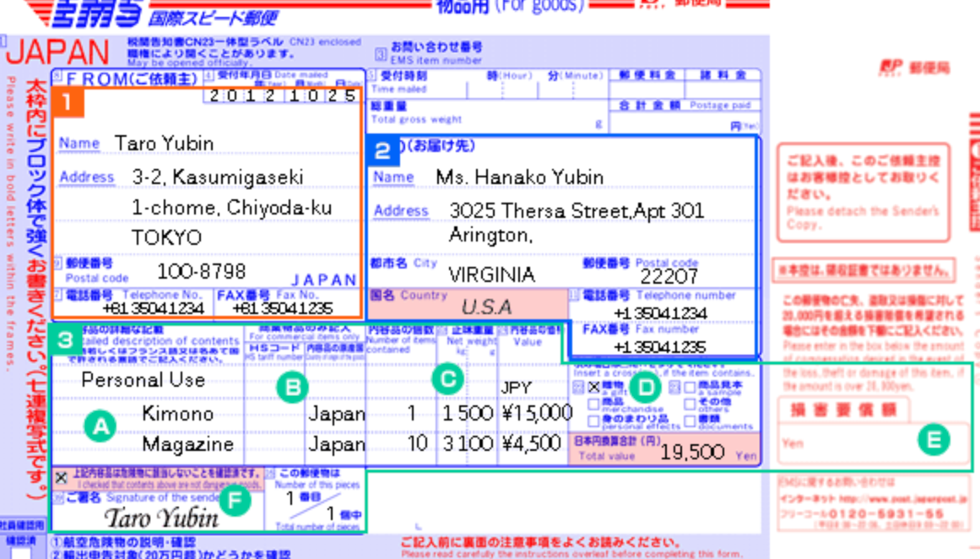Image resolution: width=980 pixels, height=559 pixels.
Task: Click 'Japan' origin in the Kimono row
Action: (x=336, y=414)
